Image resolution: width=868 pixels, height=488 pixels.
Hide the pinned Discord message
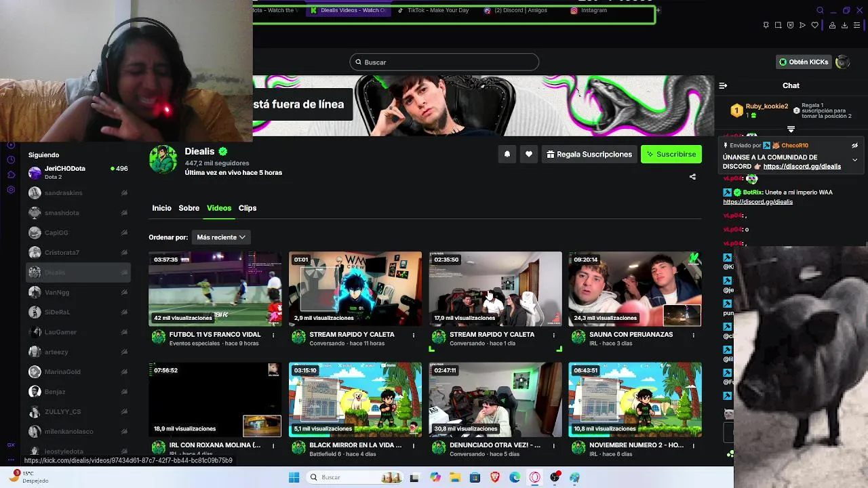(854, 146)
